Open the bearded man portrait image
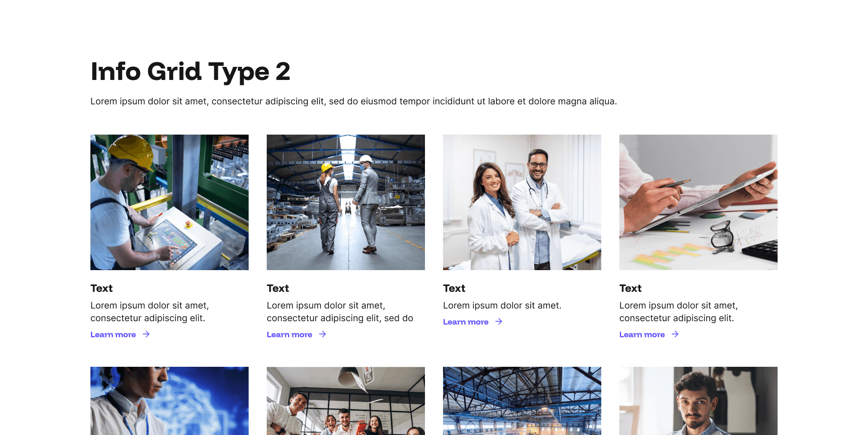Viewport: 868px width, 435px height. pyautogui.click(x=698, y=401)
